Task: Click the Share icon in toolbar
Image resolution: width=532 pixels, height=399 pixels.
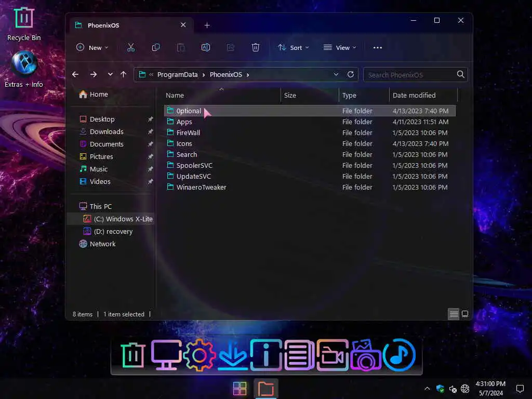Action: 231,47
